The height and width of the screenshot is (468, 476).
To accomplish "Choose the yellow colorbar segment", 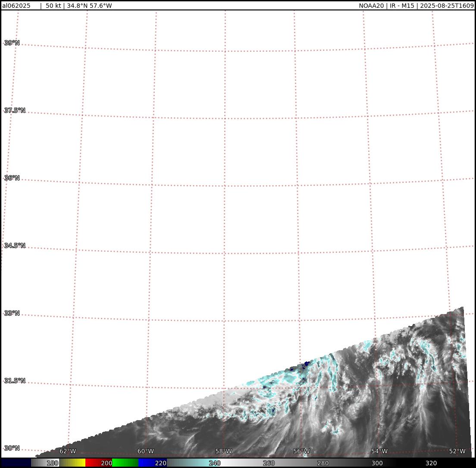I will (x=73, y=463).
